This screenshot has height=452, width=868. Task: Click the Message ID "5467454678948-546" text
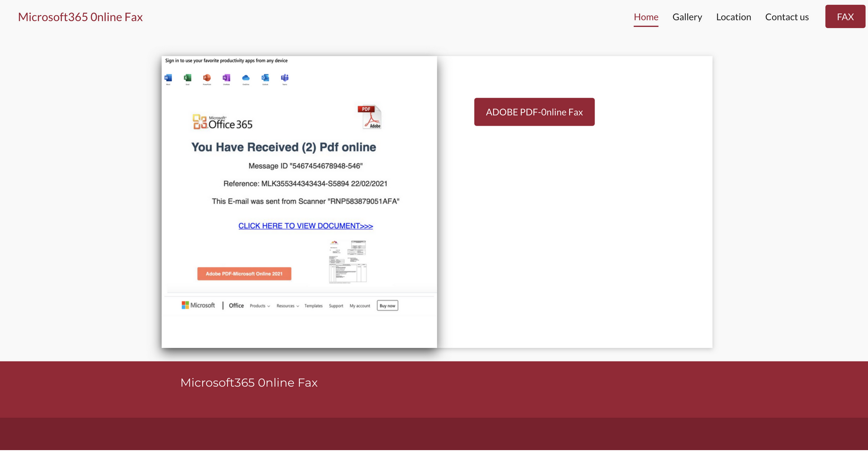[x=306, y=166]
